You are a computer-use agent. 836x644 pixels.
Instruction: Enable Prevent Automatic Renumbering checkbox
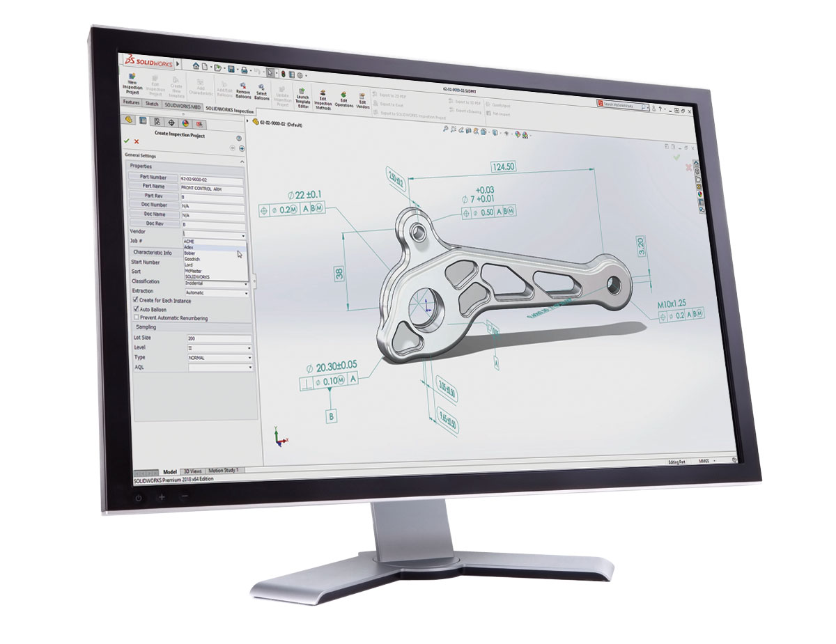pyautogui.click(x=135, y=317)
